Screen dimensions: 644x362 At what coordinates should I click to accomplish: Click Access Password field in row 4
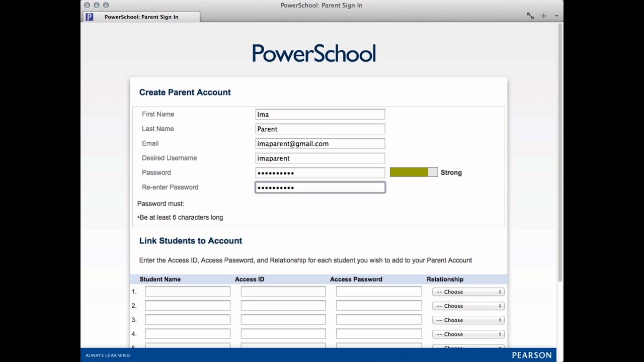[x=379, y=334]
